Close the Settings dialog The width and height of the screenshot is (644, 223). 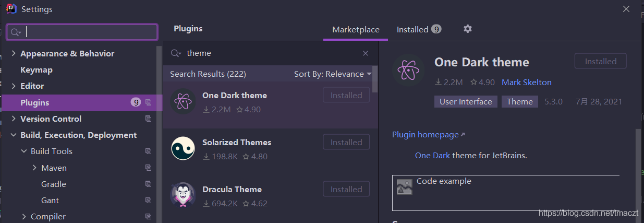(x=626, y=8)
